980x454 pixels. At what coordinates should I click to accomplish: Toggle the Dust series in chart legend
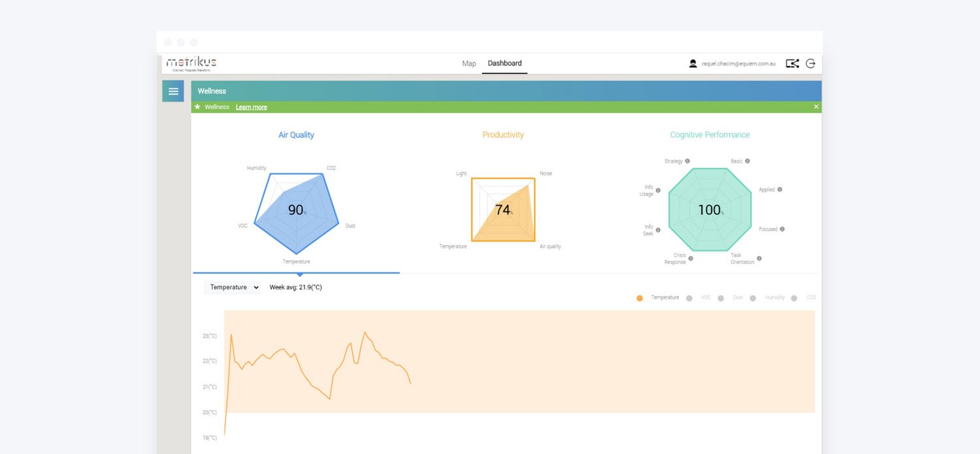point(721,298)
